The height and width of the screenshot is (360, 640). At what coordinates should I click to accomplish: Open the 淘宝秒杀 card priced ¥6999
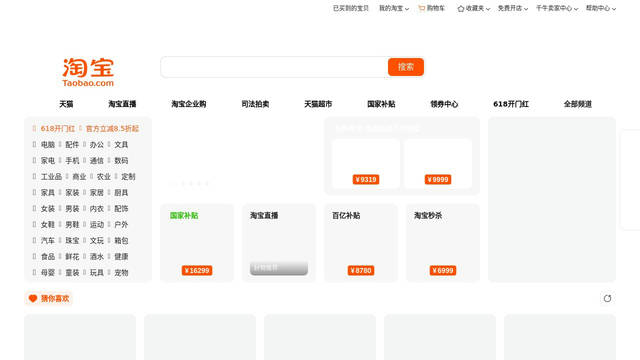(443, 243)
